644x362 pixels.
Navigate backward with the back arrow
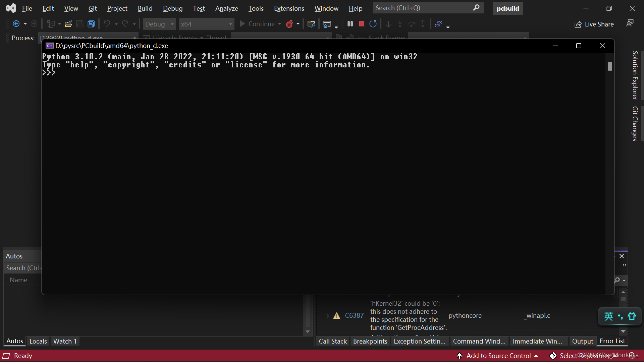[x=16, y=24]
